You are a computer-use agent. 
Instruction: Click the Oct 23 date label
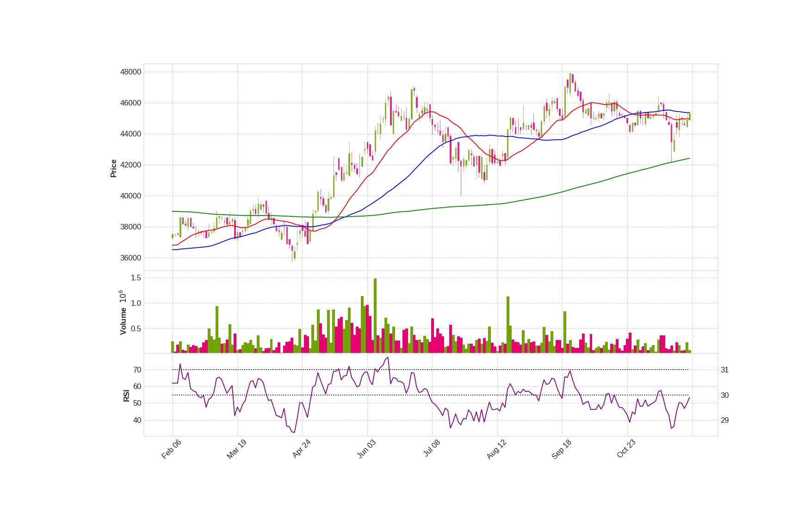626,449
